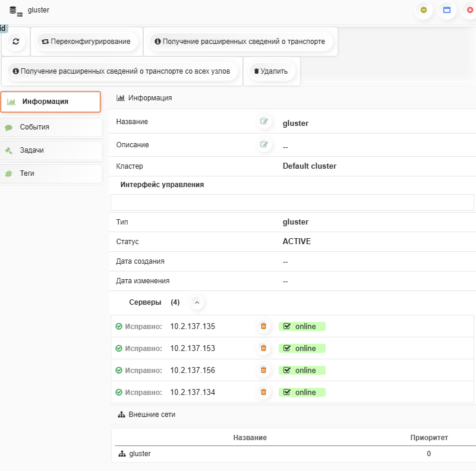Close the gluster window

469,10
